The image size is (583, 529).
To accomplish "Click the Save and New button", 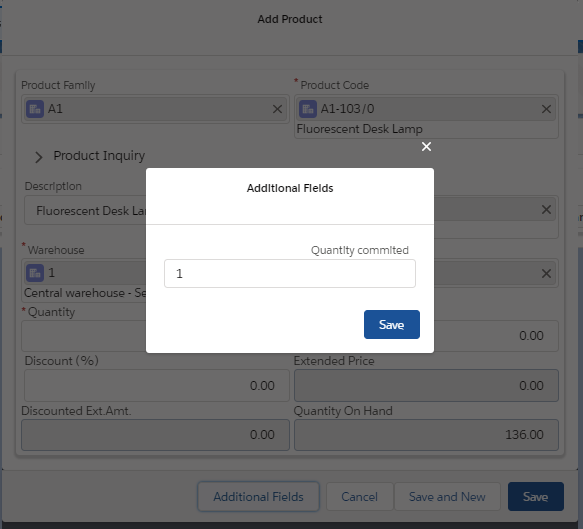I will pos(447,497).
